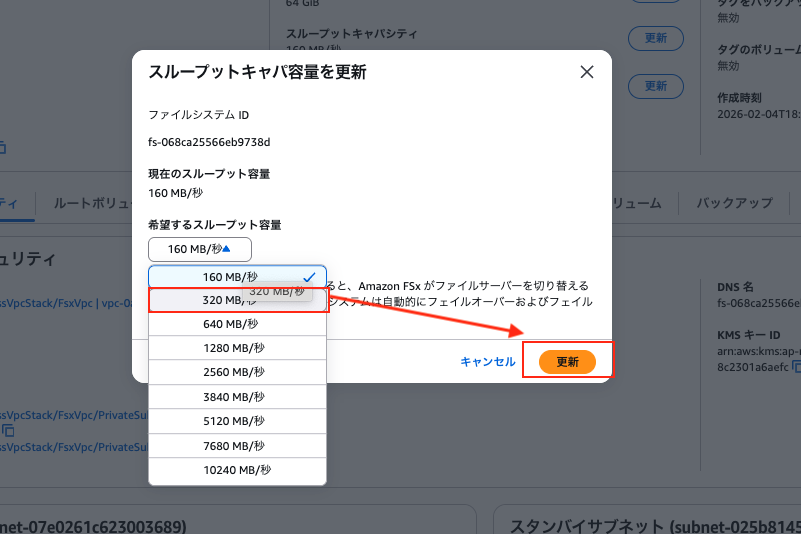This screenshot has height=534, width=801.
Task: Select the 5120 MB/秒 option
Action: (237, 421)
